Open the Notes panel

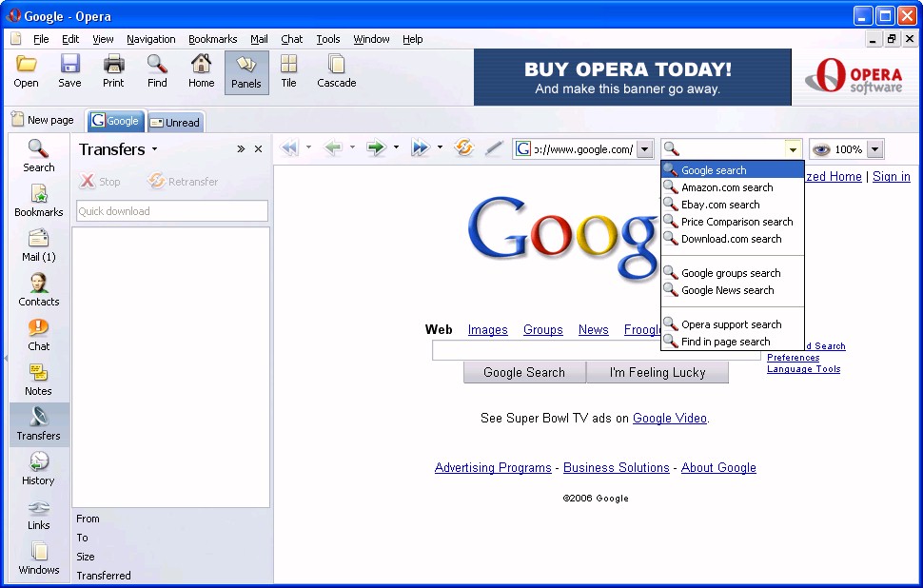coord(39,379)
